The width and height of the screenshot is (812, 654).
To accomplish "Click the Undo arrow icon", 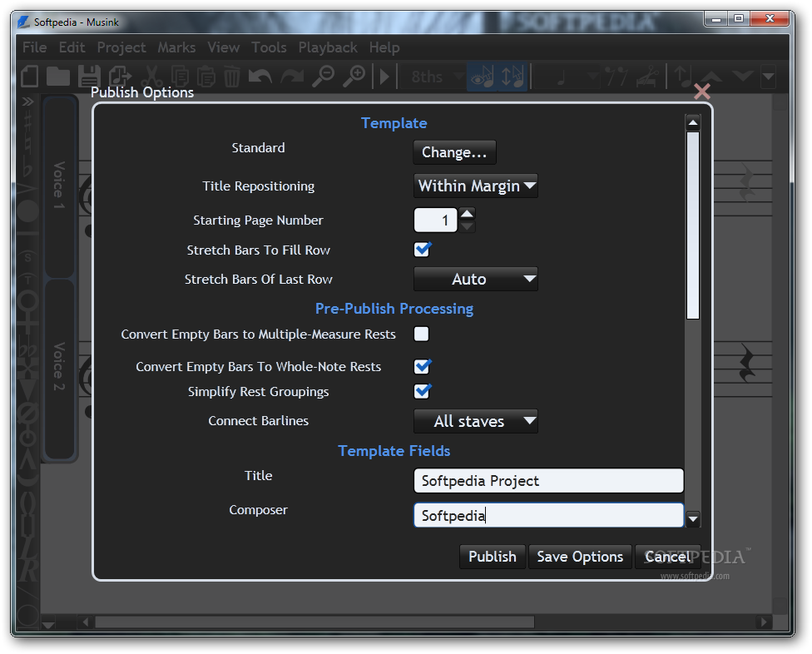I will 260,77.
